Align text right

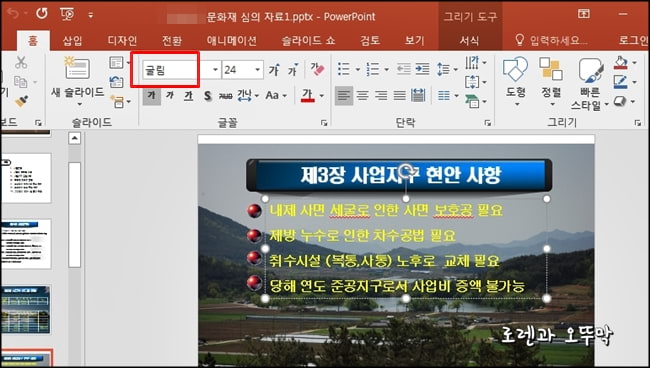point(381,96)
